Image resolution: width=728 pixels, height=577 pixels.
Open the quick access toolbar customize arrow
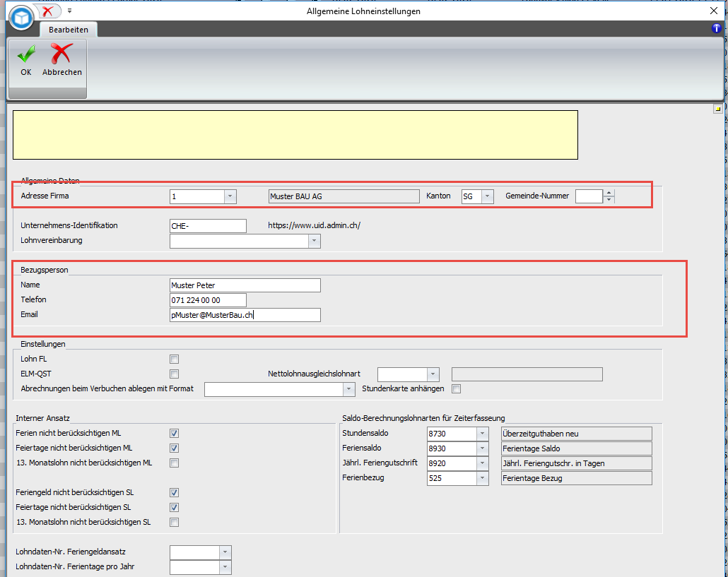(x=69, y=11)
